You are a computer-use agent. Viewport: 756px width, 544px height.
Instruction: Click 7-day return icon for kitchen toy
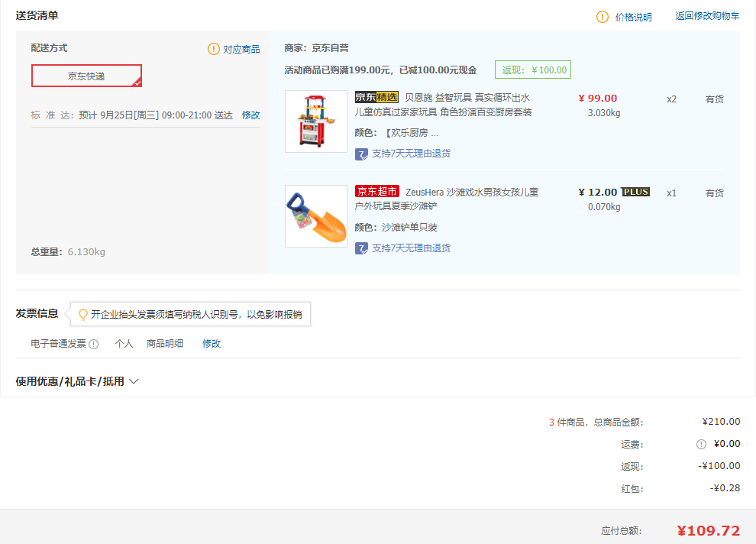click(361, 154)
